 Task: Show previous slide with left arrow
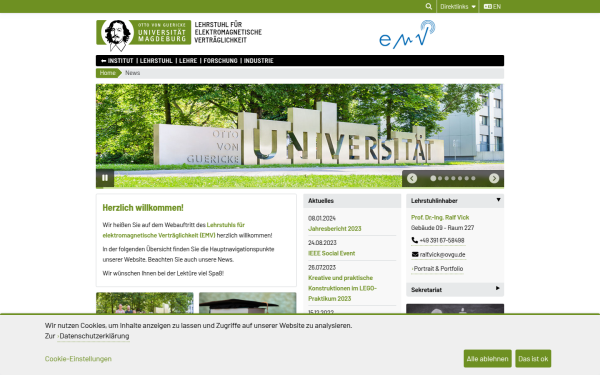point(412,178)
